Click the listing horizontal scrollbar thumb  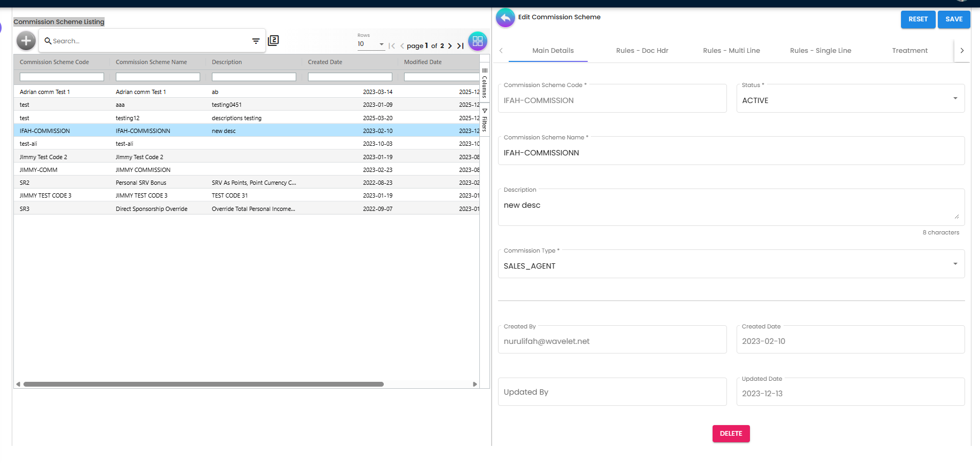(203, 384)
